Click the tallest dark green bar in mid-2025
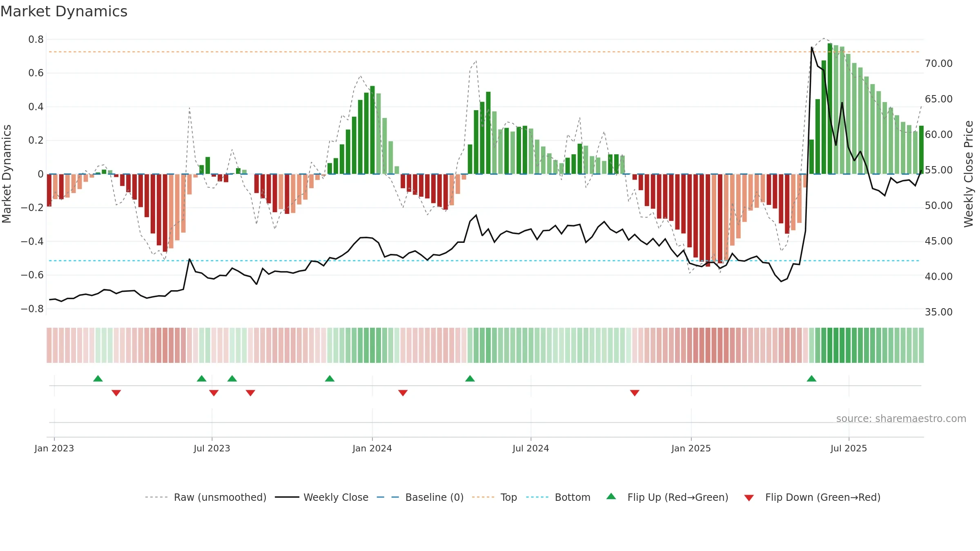 830,109
